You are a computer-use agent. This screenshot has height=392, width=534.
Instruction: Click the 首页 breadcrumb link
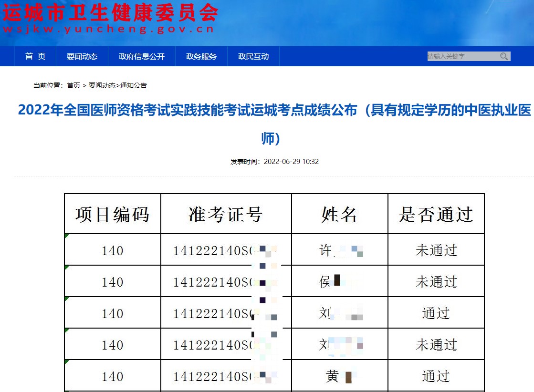(x=73, y=85)
